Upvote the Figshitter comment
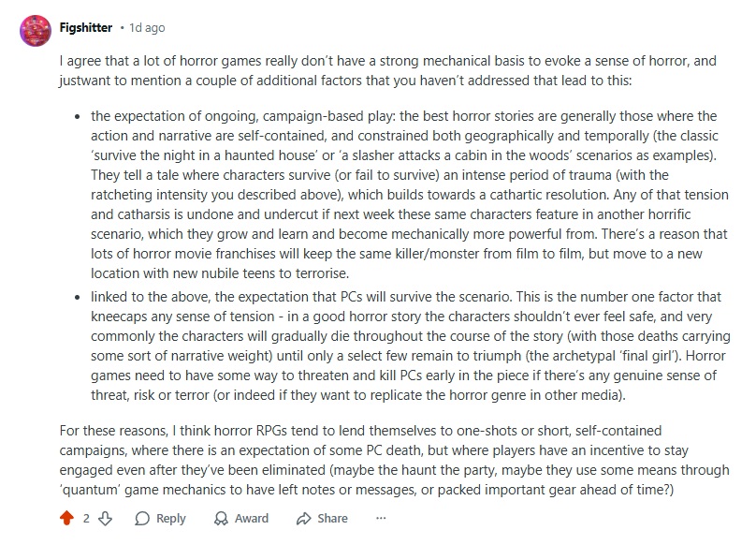The width and height of the screenshot is (756, 545). (66, 518)
